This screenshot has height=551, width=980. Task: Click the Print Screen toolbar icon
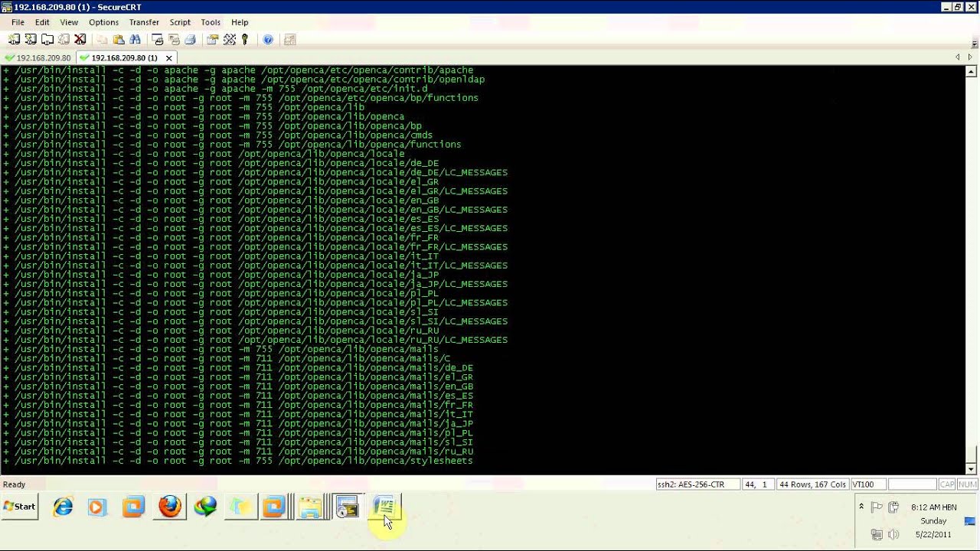pyautogui.click(x=158, y=39)
